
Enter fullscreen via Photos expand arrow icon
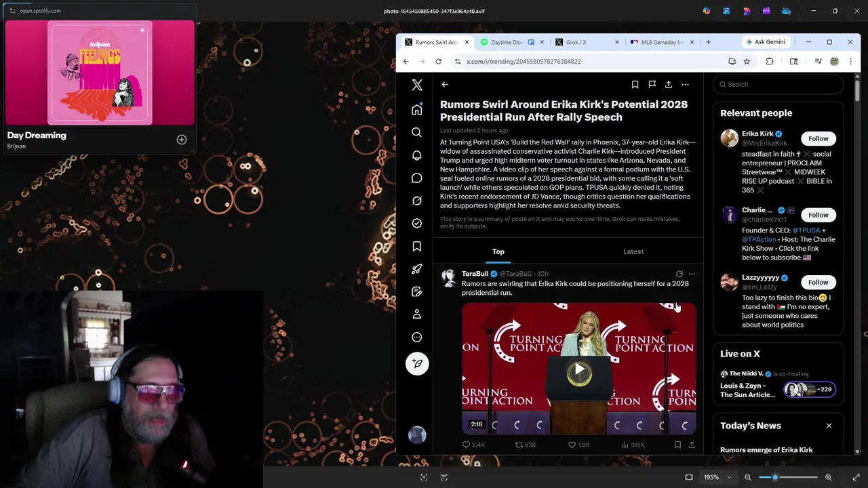coord(856,477)
